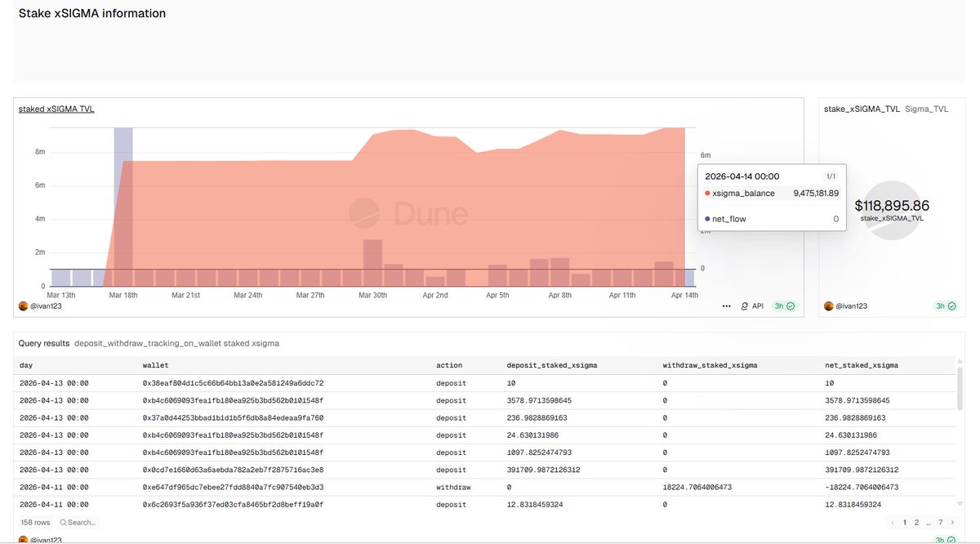Click the Mar 13th x-axis label
Image resolution: width=980 pixels, height=544 pixels.
point(61,295)
